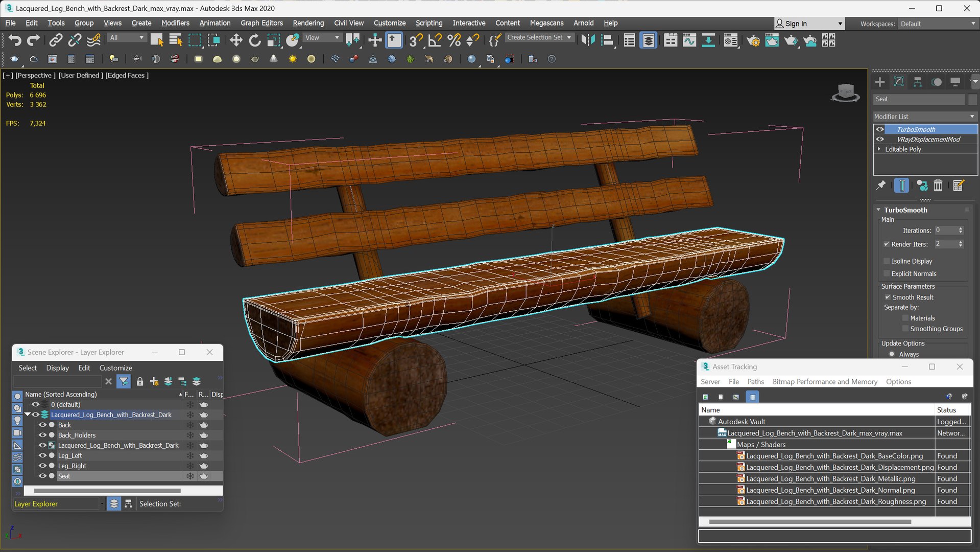Select the Leg_Right object in Layer Explorer
980x552 pixels.
[72, 466]
